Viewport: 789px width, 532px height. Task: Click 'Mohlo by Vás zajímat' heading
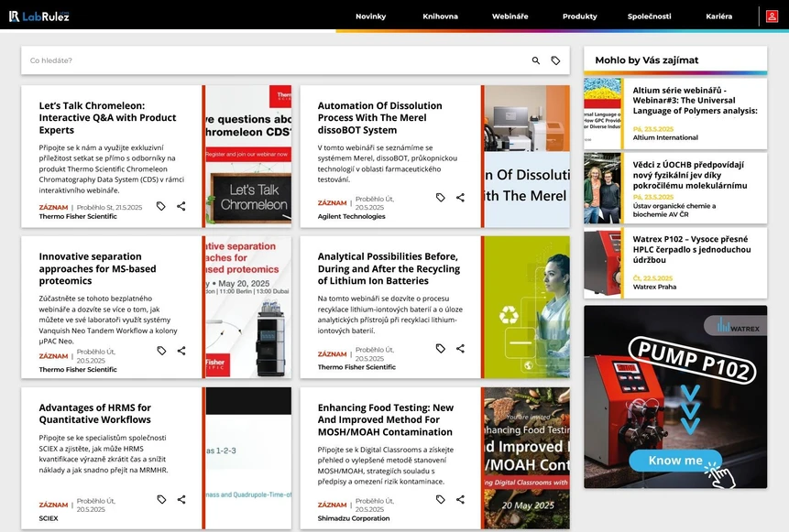tap(647, 60)
